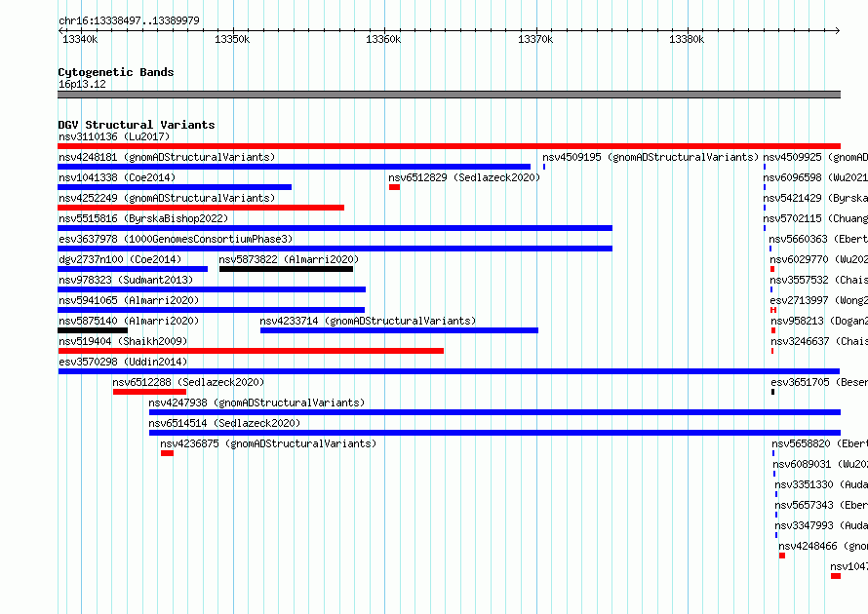
Task: Click the blue bar of nsv5941065
Action: click(211, 310)
